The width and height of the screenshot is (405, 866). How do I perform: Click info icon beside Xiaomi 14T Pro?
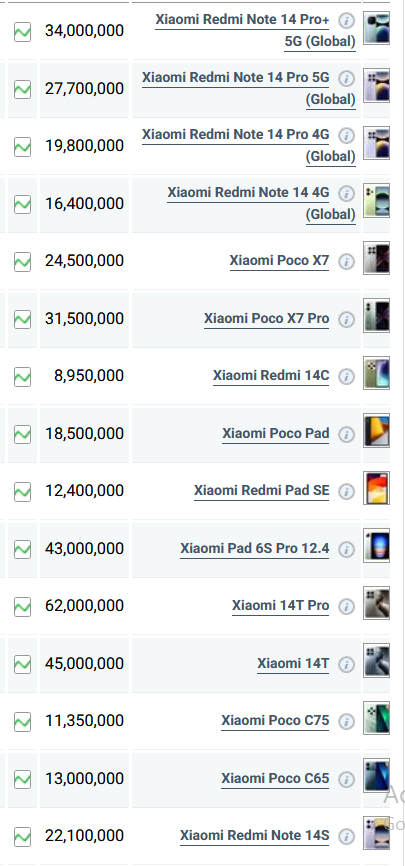pyautogui.click(x=346, y=606)
